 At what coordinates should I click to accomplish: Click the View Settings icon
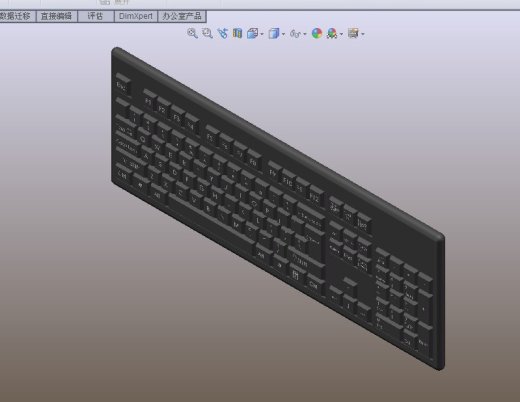pos(353,33)
